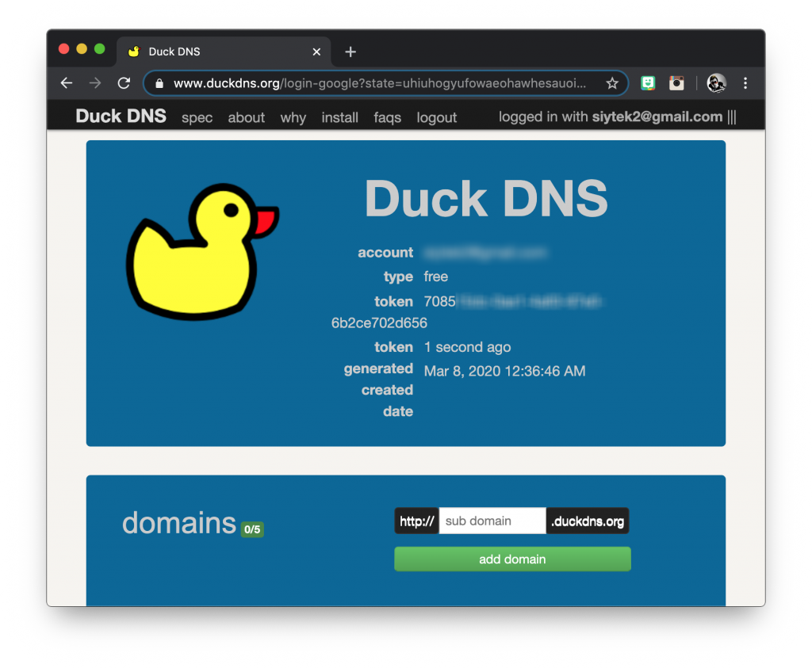Click the created date Mar 8, 2020
Image resolution: width=812 pixels, height=668 pixels.
pyautogui.click(x=504, y=371)
